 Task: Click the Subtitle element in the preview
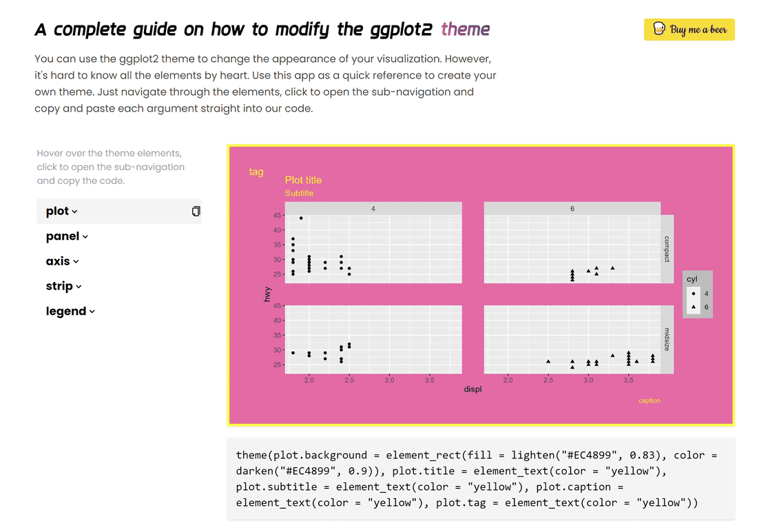[300, 193]
